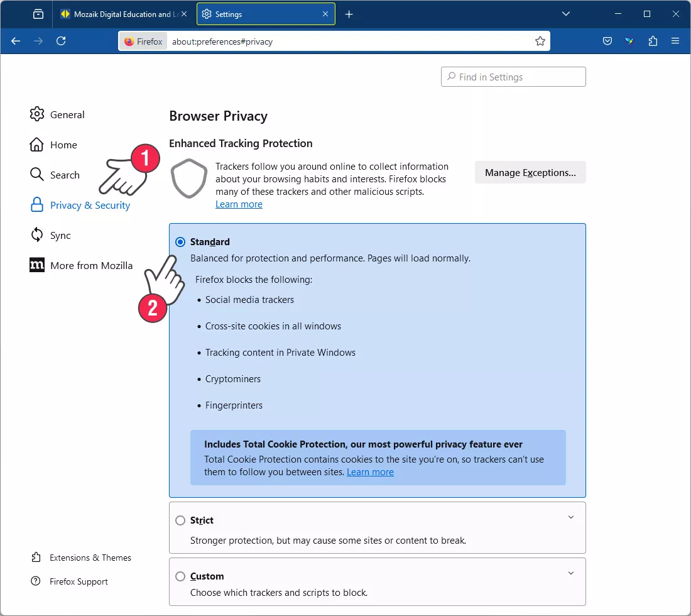
Task: Expand the Custom option chevron
Action: pyautogui.click(x=571, y=573)
